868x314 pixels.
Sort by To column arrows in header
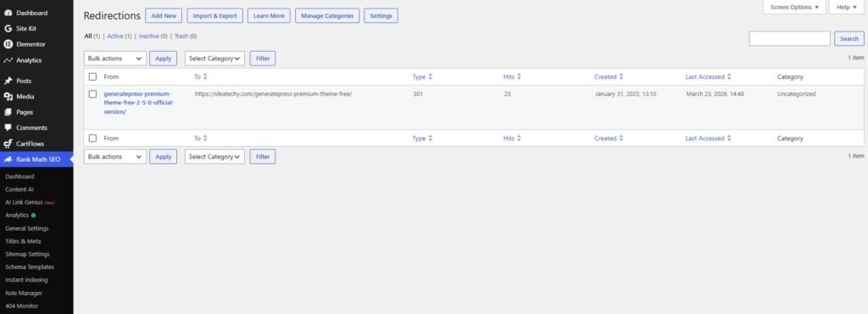coord(205,77)
